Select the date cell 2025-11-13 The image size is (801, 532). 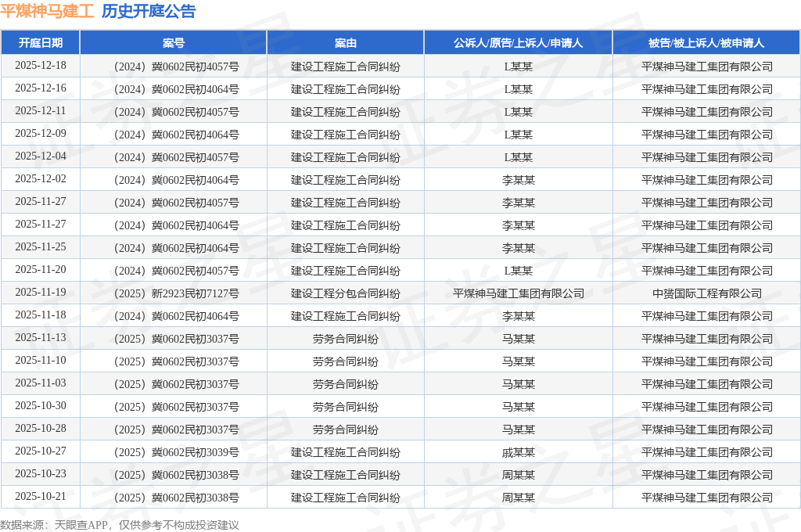coord(41,338)
